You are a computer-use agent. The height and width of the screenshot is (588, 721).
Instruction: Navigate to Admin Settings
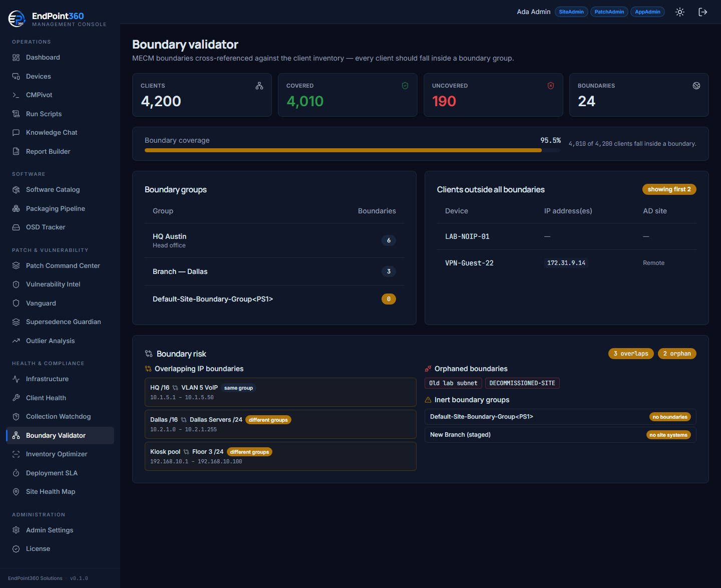60,530
